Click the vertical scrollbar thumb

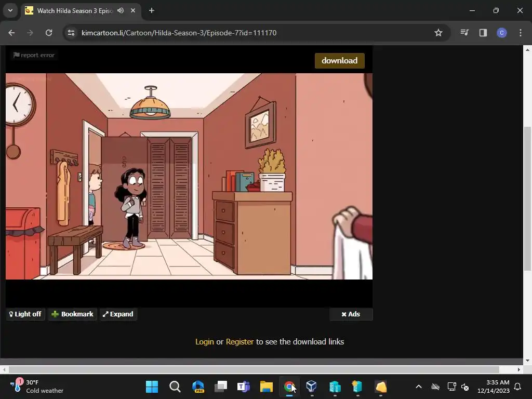tap(527, 198)
